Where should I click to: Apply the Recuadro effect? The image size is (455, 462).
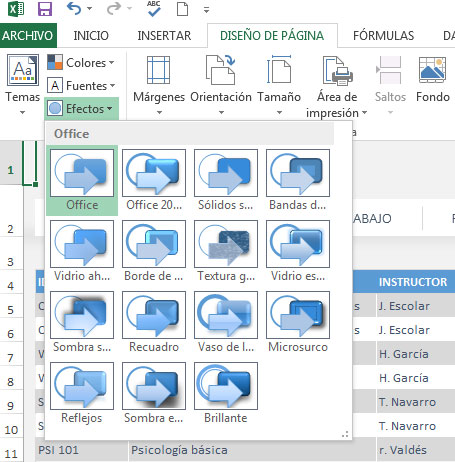pos(154,322)
